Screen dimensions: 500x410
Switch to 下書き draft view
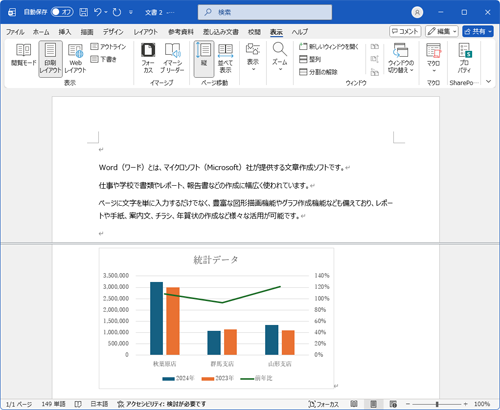click(x=104, y=59)
